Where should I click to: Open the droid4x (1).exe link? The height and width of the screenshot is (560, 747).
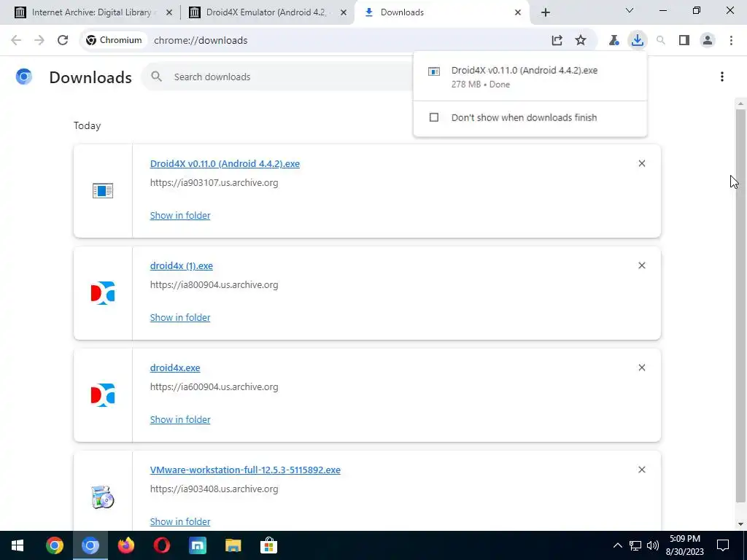(x=182, y=265)
